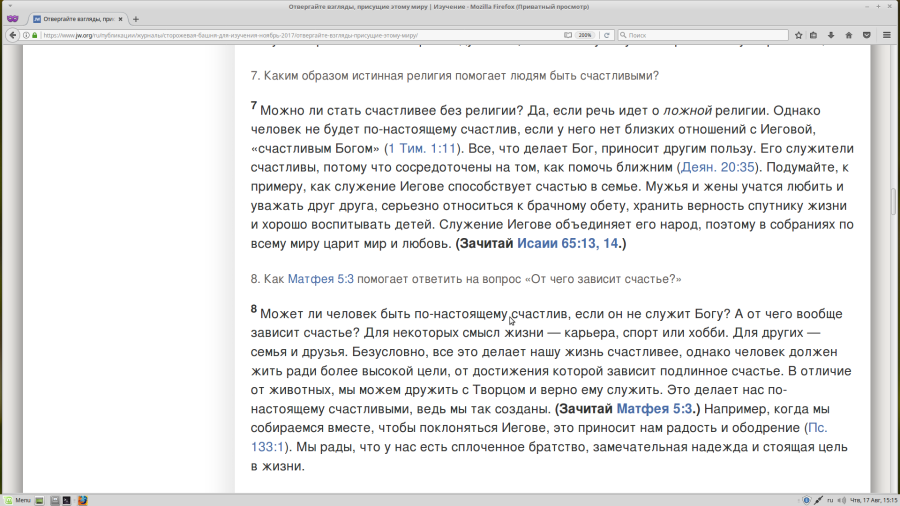Click the italic word 'ложной'

click(x=688, y=111)
